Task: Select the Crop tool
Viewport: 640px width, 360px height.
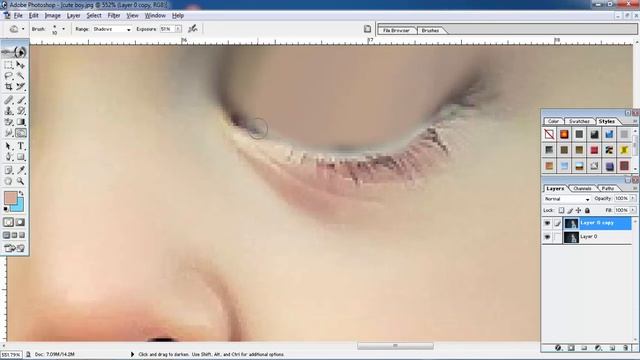Action: [9, 87]
